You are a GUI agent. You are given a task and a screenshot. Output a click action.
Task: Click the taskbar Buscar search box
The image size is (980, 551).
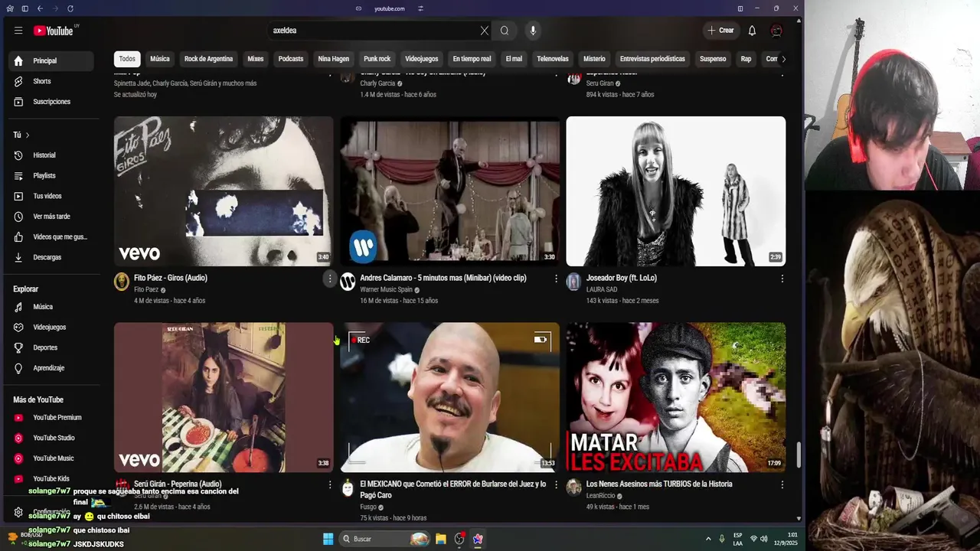[385, 539]
